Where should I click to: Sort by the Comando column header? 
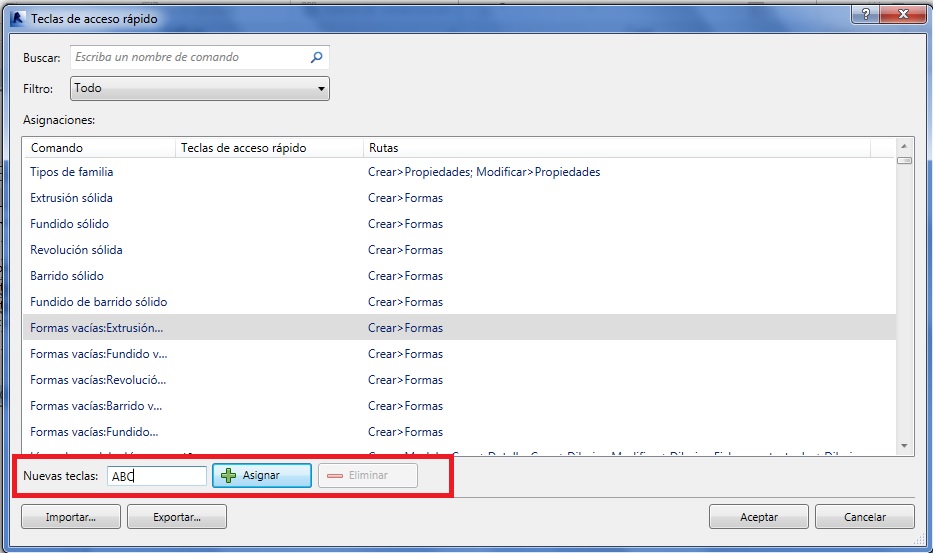[98, 148]
